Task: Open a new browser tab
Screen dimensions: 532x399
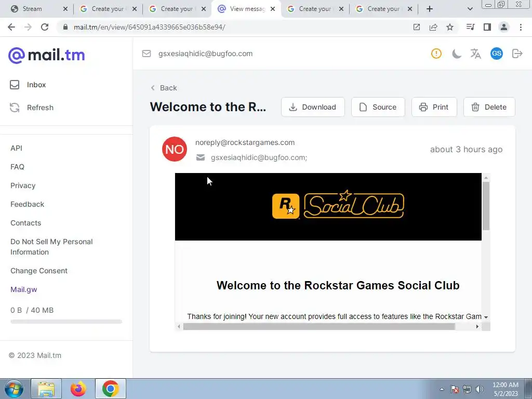Action: coord(430,9)
